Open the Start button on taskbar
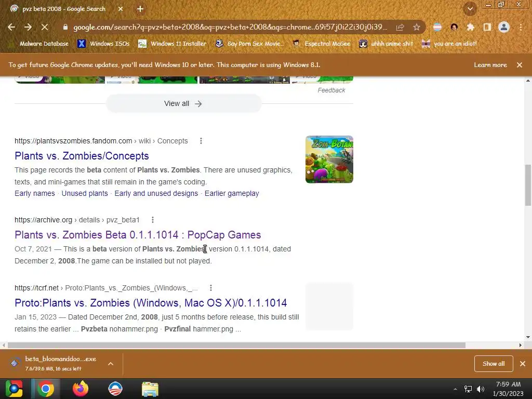This screenshot has height=399, width=532. click(14, 389)
